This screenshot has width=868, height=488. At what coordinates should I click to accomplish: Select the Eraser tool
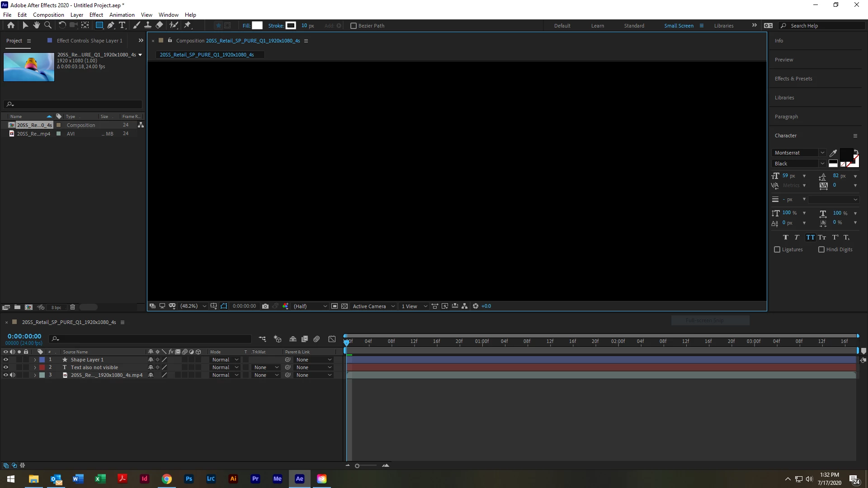(x=159, y=25)
